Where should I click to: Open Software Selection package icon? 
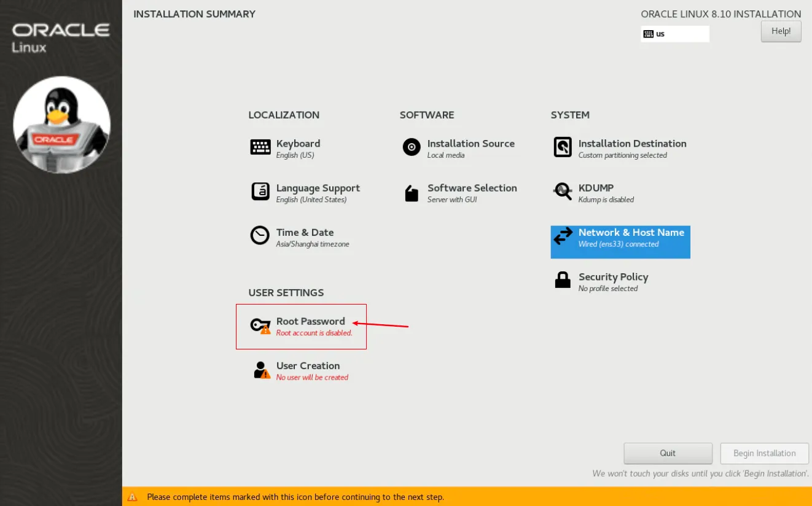[412, 193]
